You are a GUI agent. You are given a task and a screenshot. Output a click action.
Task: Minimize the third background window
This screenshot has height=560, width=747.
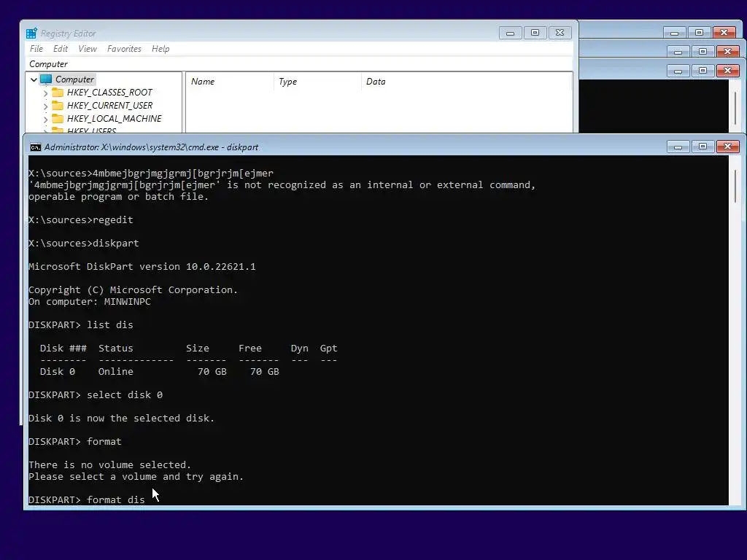tap(678, 71)
